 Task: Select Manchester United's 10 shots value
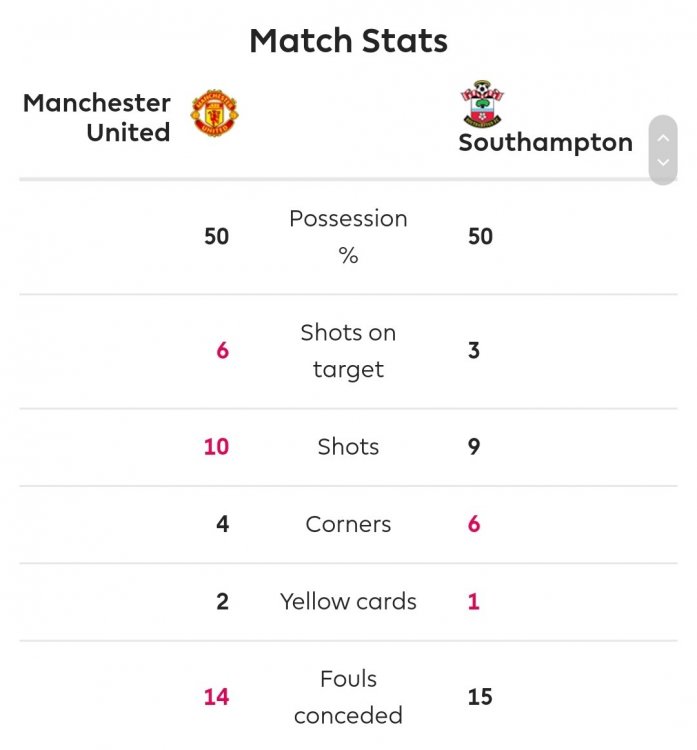coord(216,447)
